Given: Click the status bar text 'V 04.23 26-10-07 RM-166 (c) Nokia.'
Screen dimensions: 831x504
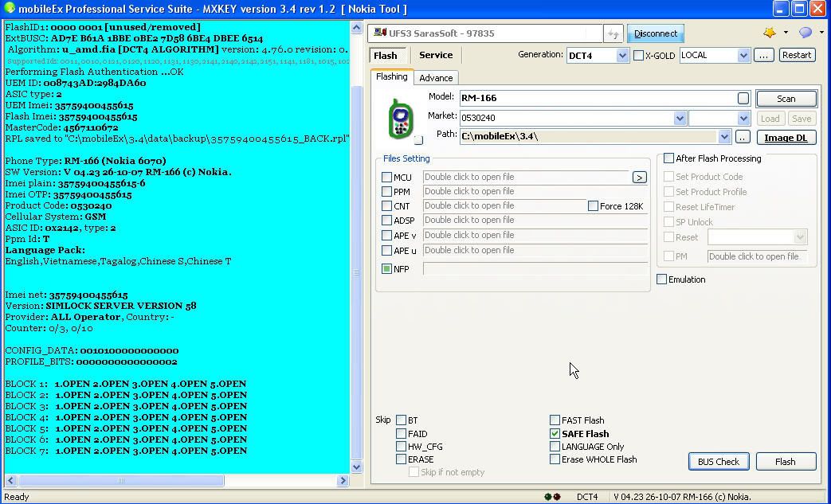Looking at the screenshot, I should point(682,497).
